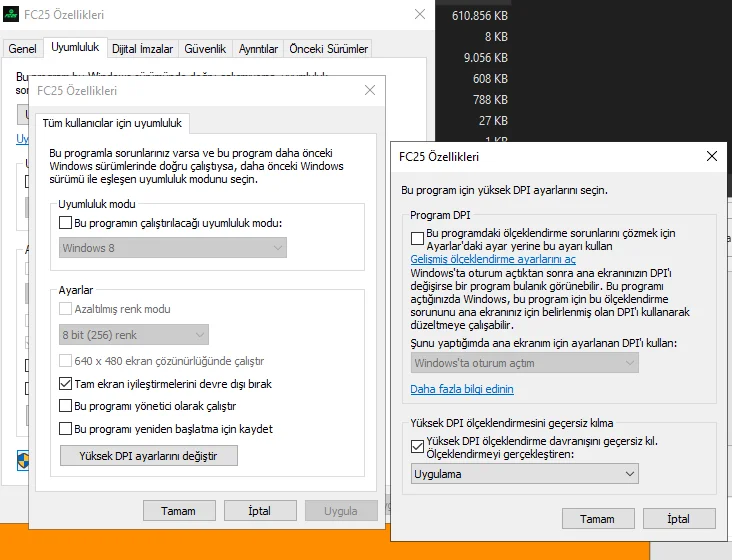The image size is (732, 560).
Task: Click the Uygula button
Action: [x=341, y=511]
